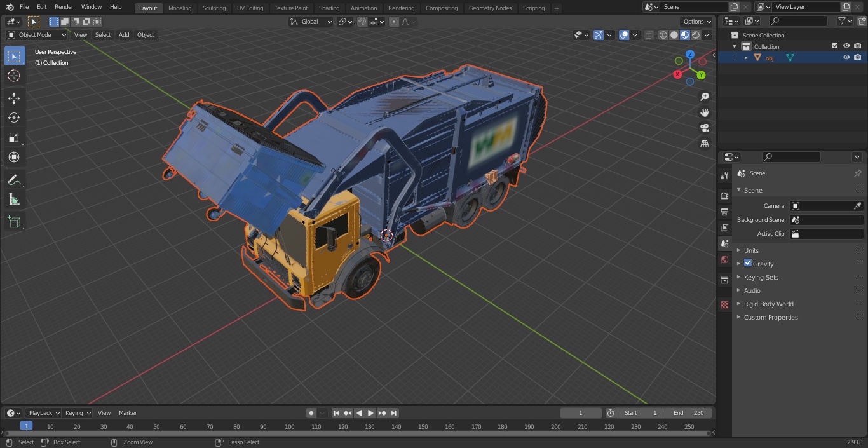This screenshot has height=448, width=868.
Task: Click the End frame field 250
Action: [688, 413]
